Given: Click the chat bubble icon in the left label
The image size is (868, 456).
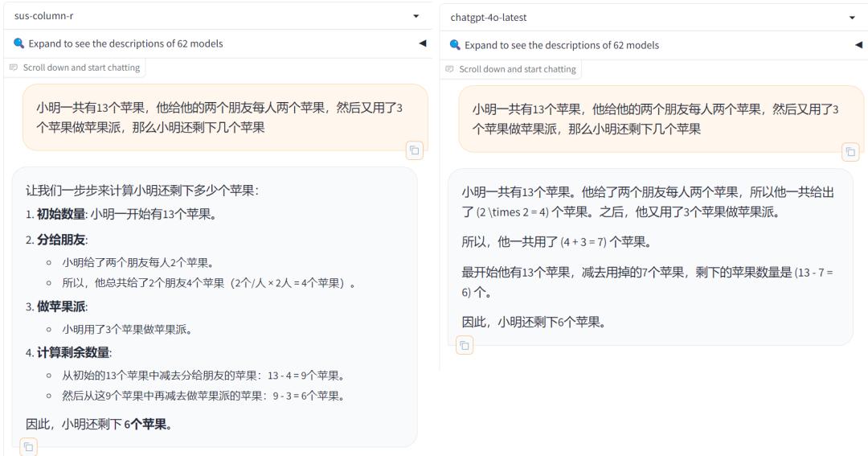Looking at the screenshot, I should [14, 68].
